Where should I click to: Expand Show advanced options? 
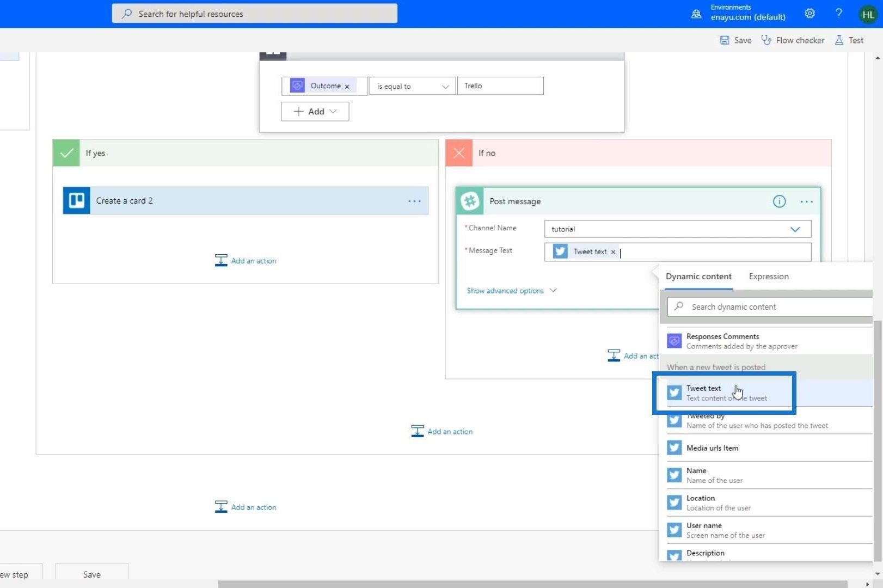click(x=512, y=291)
